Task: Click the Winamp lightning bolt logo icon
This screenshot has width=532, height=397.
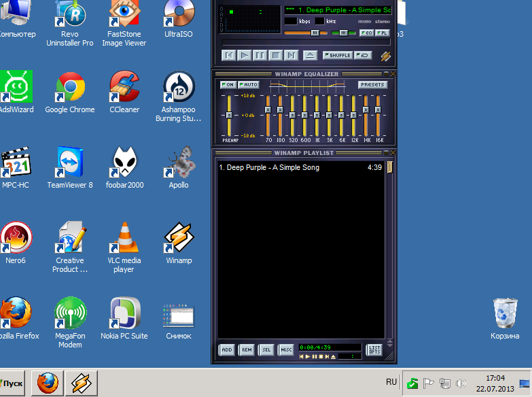Action: pyautogui.click(x=385, y=56)
